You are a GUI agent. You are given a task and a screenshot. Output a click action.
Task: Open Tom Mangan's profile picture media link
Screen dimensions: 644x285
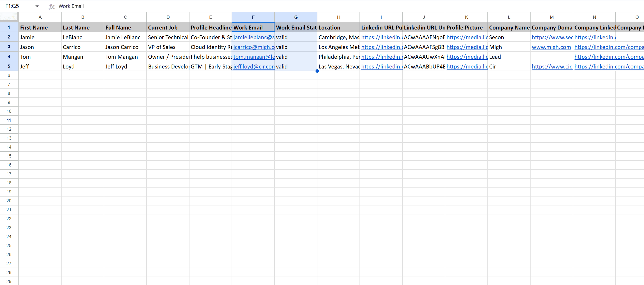[467, 57]
